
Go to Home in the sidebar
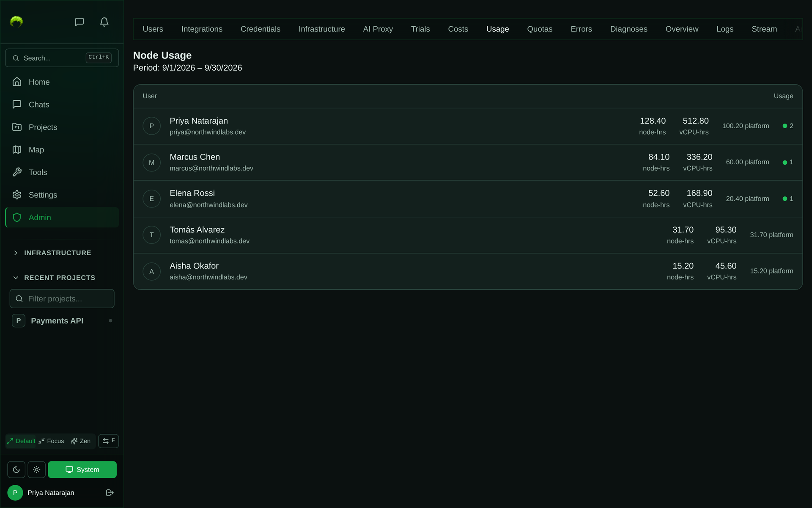click(x=62, y=82)
